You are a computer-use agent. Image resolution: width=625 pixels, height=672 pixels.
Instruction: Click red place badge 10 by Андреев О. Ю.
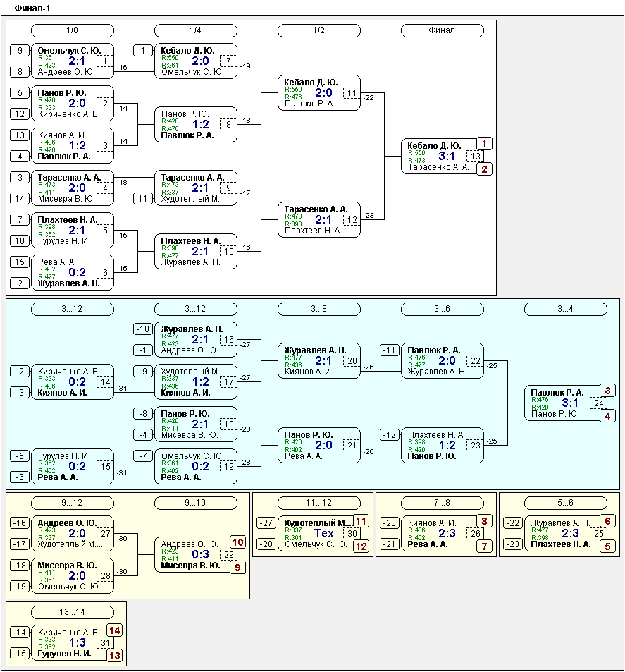point(237,542)
